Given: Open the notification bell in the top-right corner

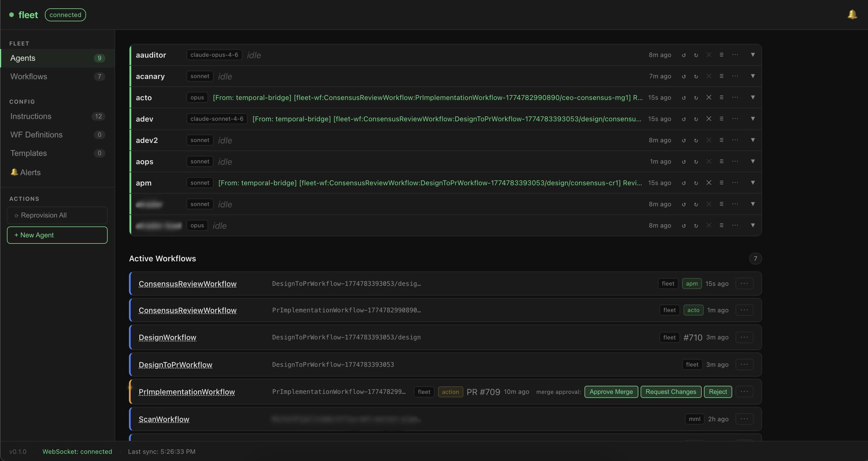Looking at the screenshot, I should (852, 14).
